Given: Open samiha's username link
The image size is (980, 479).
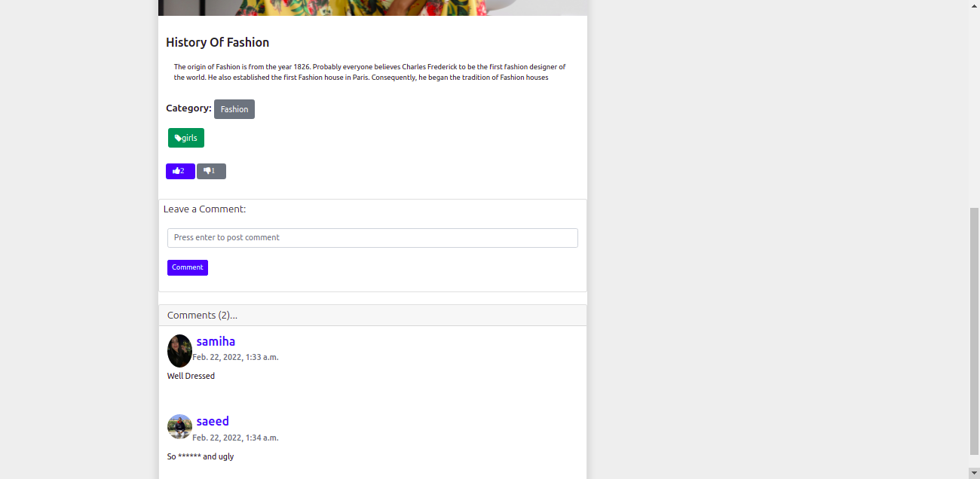Looking at the screenshot, I should 216,341.
